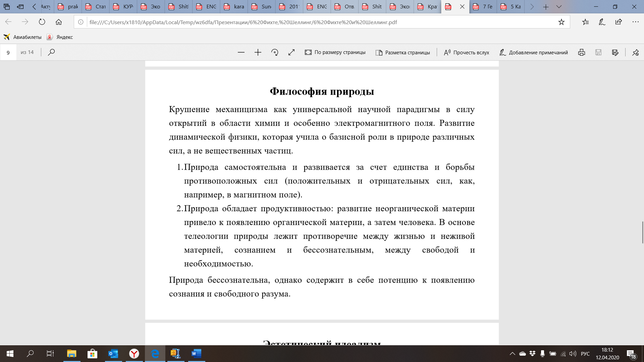Open a new tab with plus button
The image size is (644, 362).
coord(546,7)
